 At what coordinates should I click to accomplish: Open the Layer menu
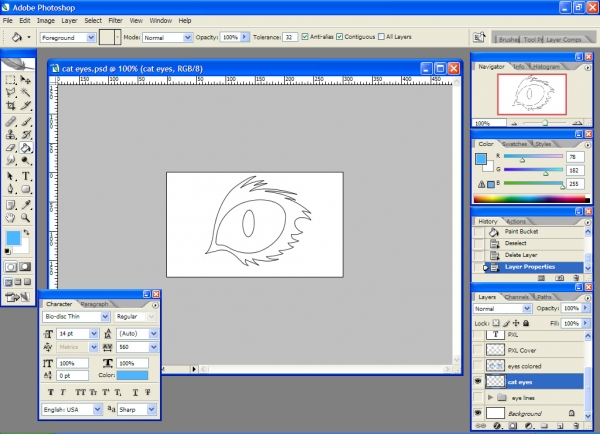point(69,21)
